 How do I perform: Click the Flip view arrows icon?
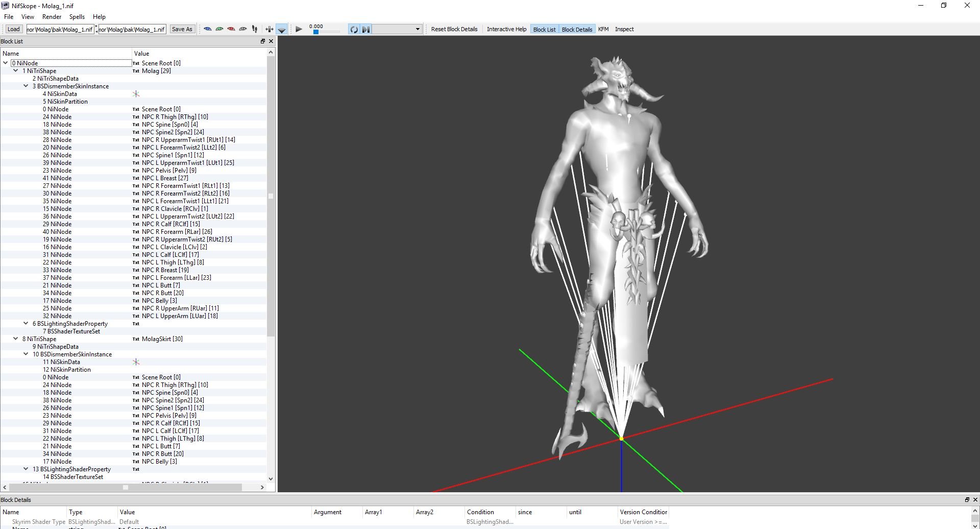[x=269, y=29]
